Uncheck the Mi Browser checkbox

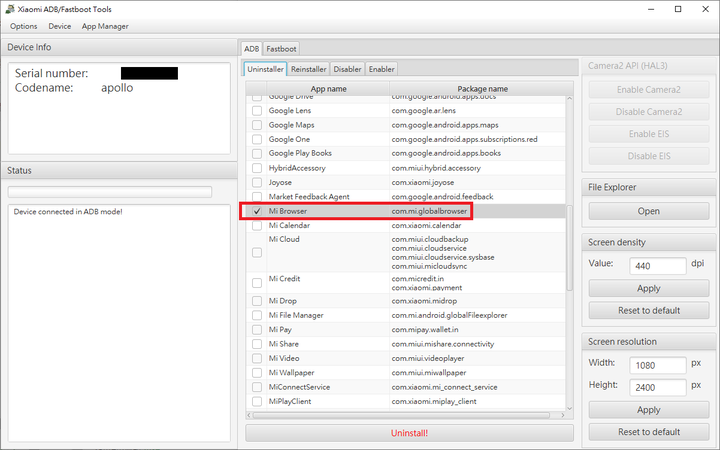257,211
